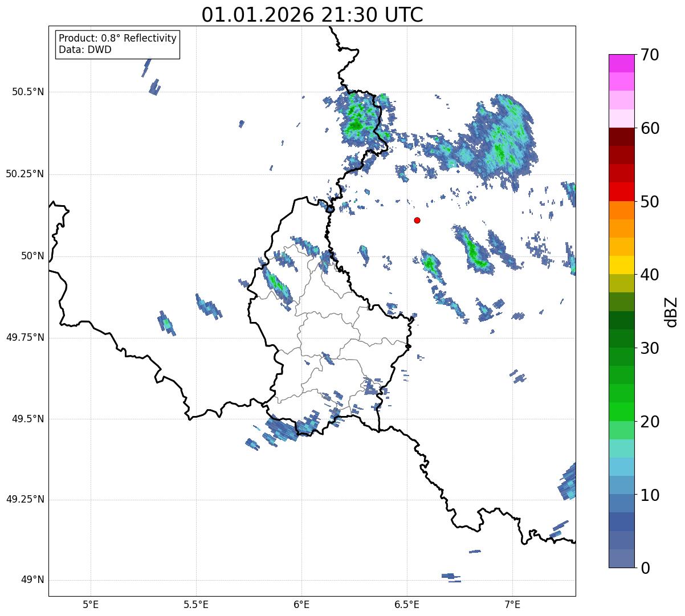Image resolution: width=685 pixels, height=616 pixels.
Task: Pick the magenta top swatch of the colorbar
Action: click(622, 63)
